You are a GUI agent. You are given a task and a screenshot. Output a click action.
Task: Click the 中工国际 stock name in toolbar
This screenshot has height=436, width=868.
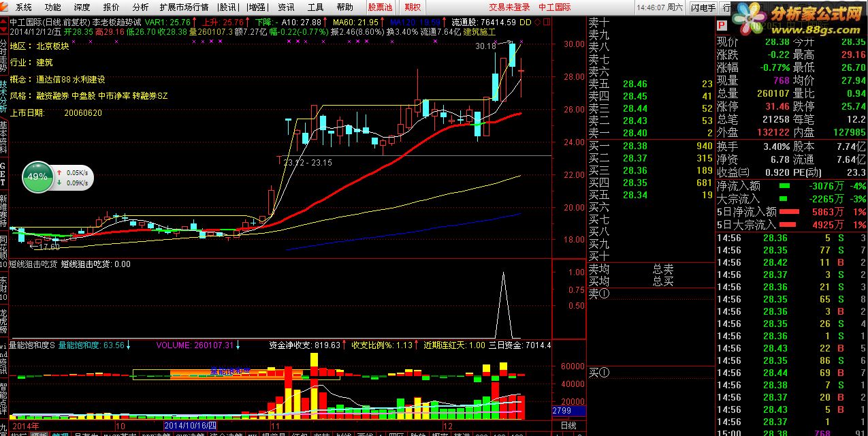pyautogui.click(x=555, y=7)
